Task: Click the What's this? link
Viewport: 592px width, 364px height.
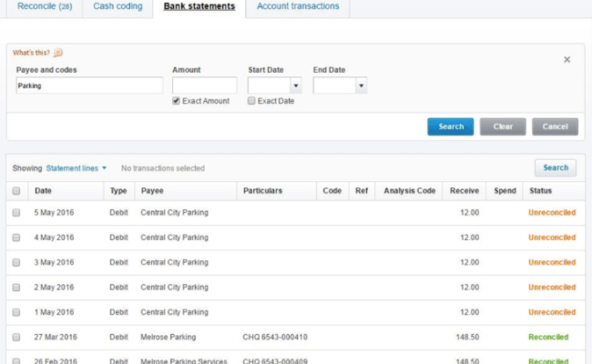Action: point(31,53)
